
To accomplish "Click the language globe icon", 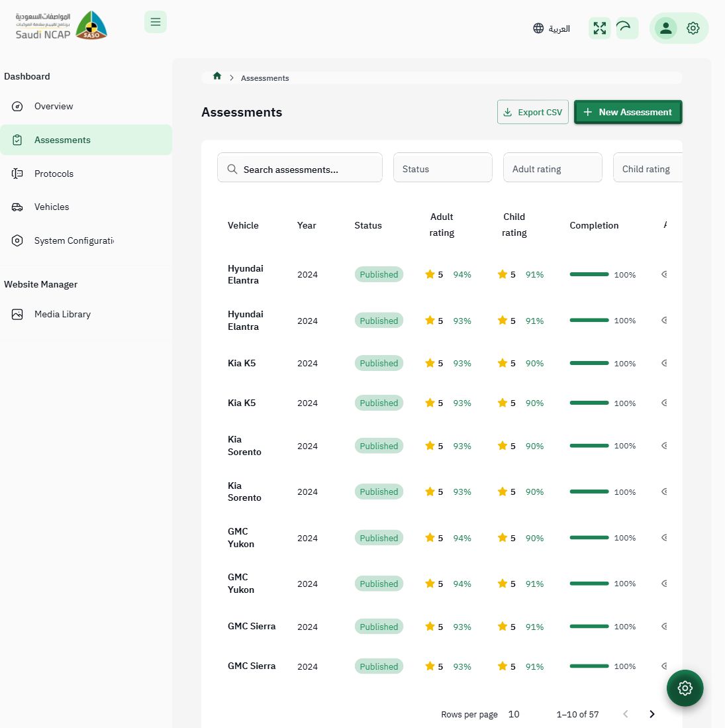I will pyautogui.click(x=538, y=28).
